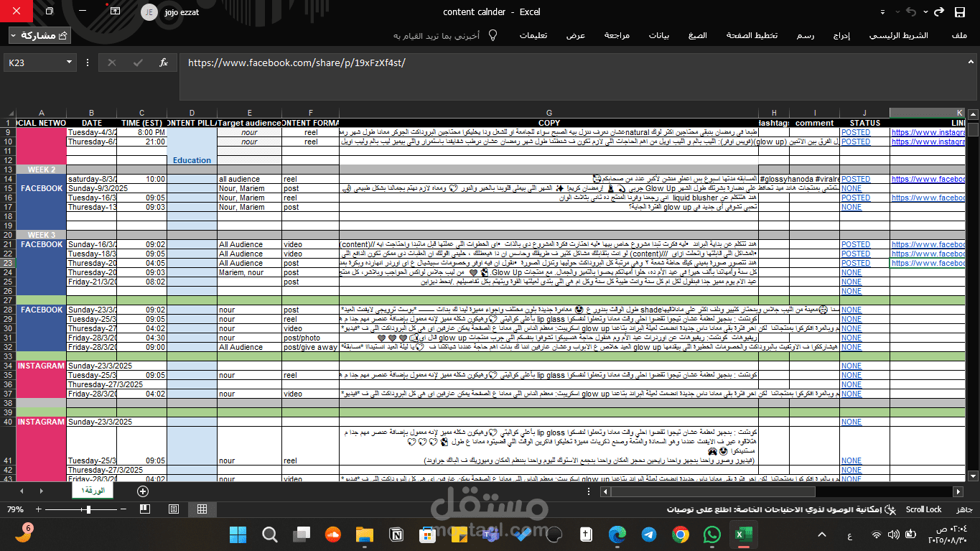The width and height of the screenshot is (980, 551).
Task: Click the Save icon in title bar
Action: [x=960, y=12]
